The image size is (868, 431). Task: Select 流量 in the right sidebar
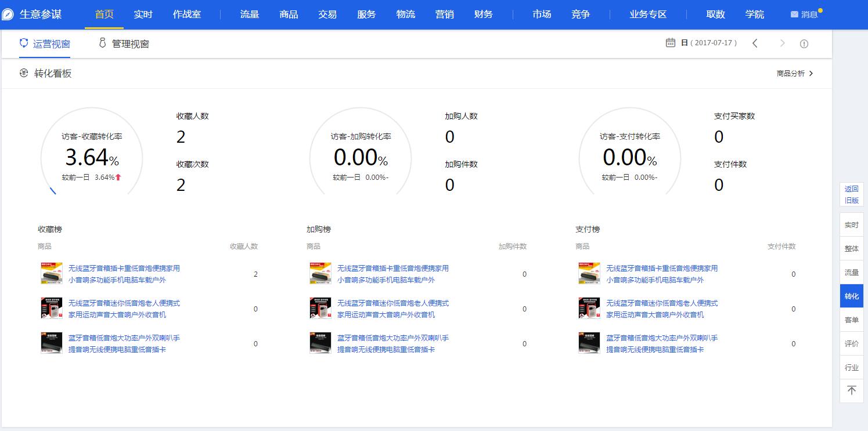(x=851, y=272)
